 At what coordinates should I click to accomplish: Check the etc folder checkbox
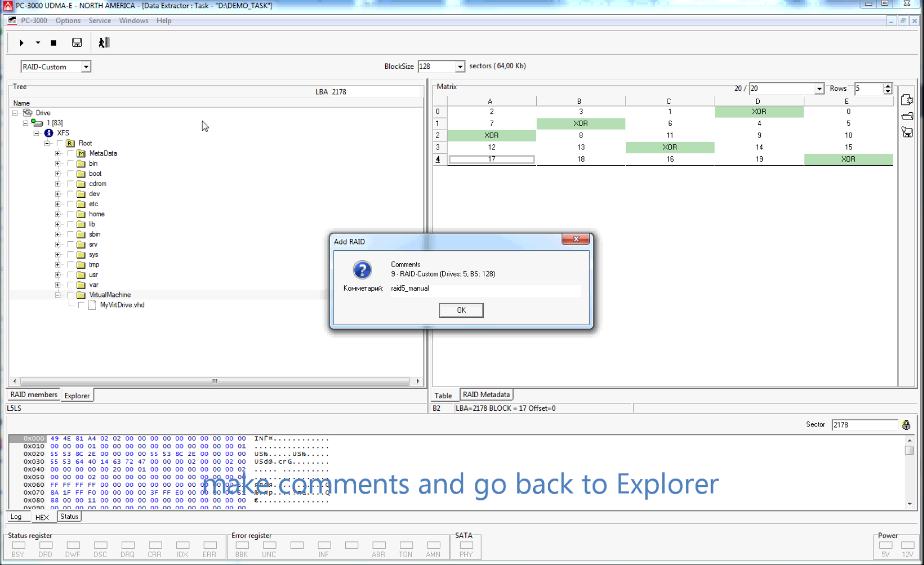[x=70, y=204]
